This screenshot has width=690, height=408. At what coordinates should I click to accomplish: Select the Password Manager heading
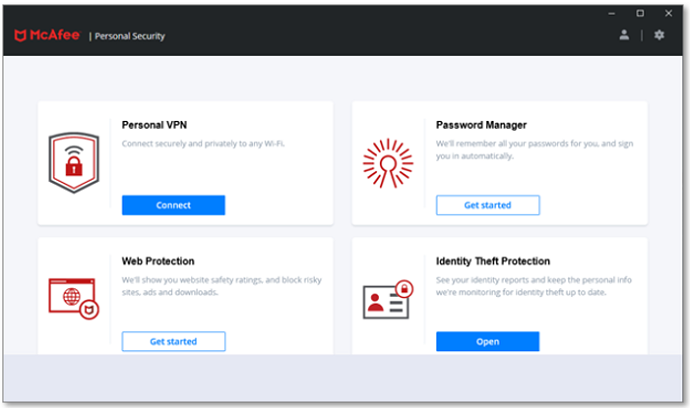[481, 125]
